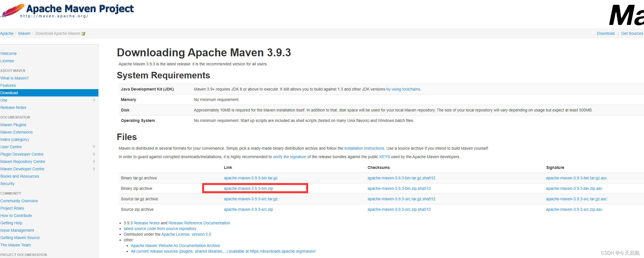Open How to Contribute page
The height and width of the screenshot is (258, 644).
click(16, 216)
